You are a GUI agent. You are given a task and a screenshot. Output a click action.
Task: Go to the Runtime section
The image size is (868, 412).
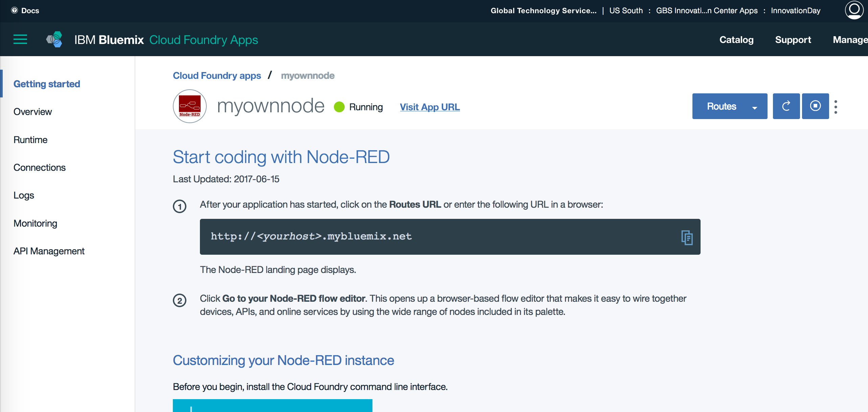(x=30, y=140)
